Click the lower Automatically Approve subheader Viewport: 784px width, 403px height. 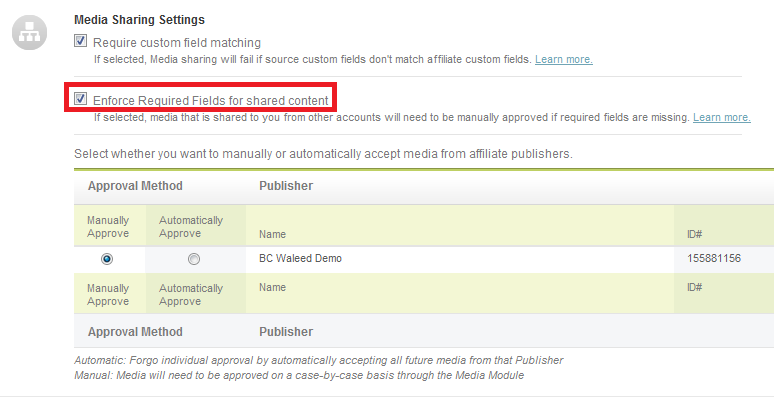pyautogui.click(x=191, y=295)
